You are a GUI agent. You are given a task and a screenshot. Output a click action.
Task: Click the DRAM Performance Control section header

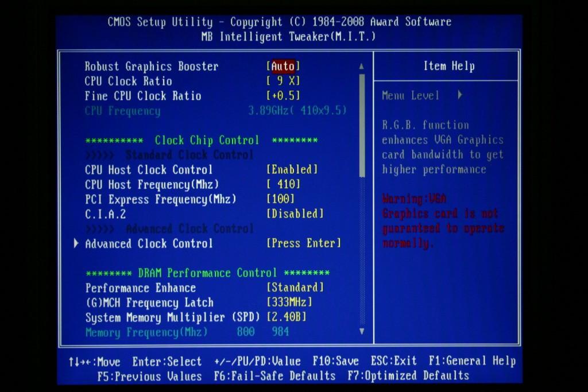pyautogui.click(x=207, y=273)
